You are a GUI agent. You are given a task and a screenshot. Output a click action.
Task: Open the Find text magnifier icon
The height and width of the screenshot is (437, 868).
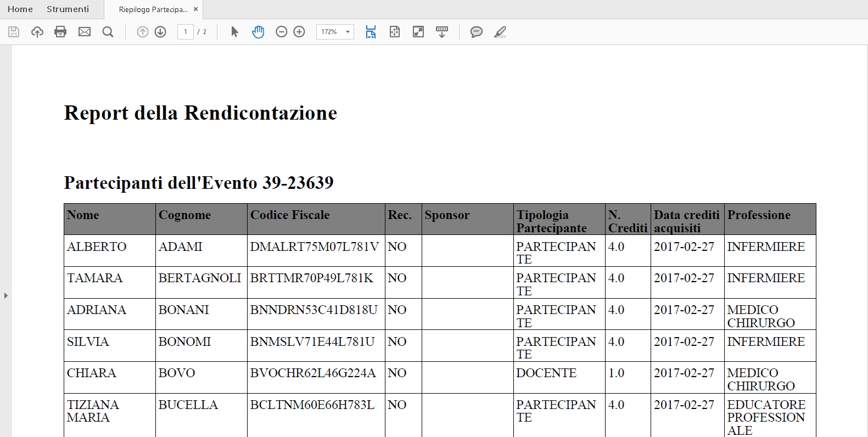coord(108,32)
